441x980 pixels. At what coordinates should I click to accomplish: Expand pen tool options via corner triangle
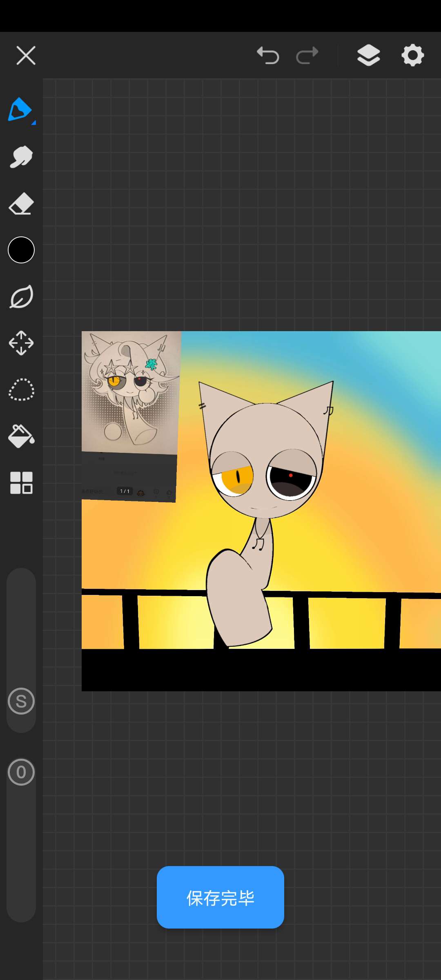[x=33, y=122]
